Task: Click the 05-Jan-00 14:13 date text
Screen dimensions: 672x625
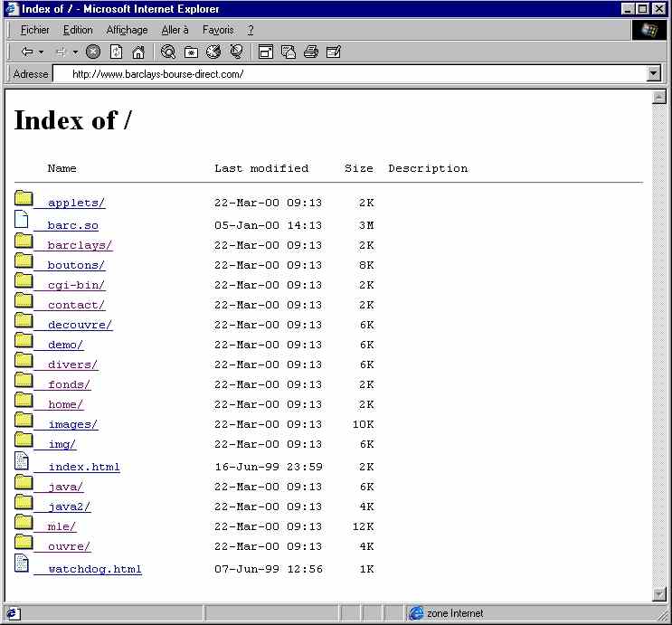Action: (x=269, y=225)
